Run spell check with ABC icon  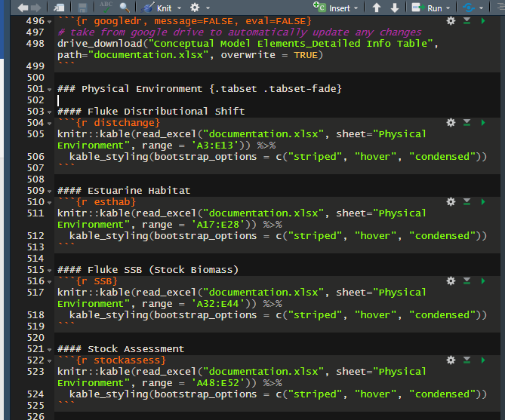(106, 7)
